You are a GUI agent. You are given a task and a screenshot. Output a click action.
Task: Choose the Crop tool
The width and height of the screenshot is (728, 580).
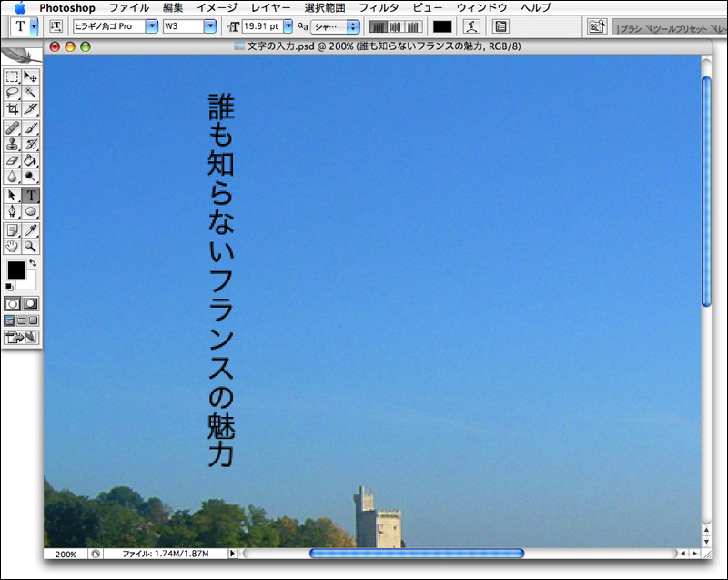point(12,108)
